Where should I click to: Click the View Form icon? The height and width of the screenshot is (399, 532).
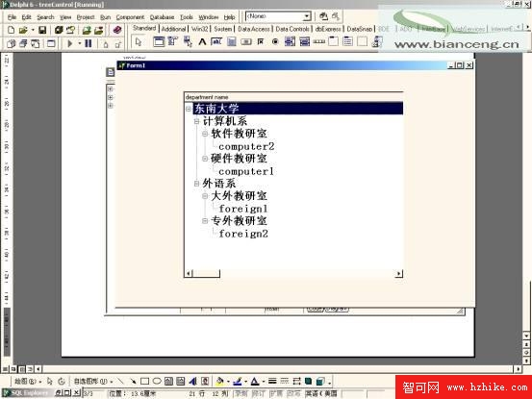[23, 43]
